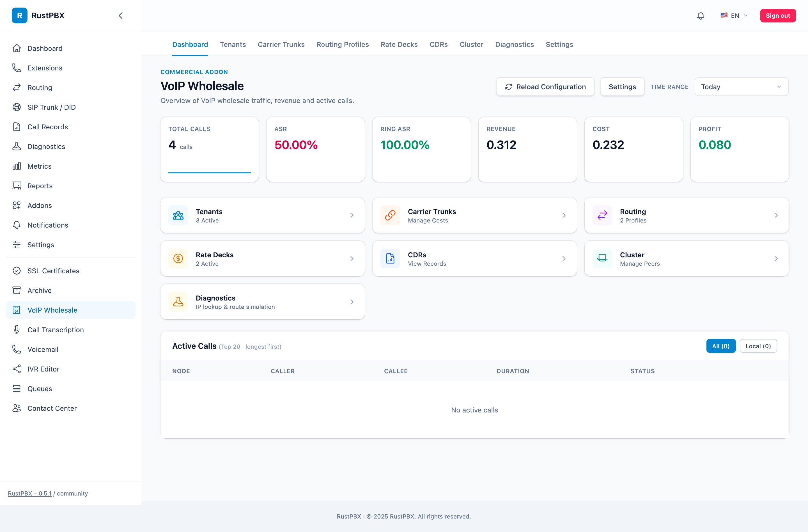Switch to the Routing Profiles tab
The image size is (808, 532).
(343, 45)
